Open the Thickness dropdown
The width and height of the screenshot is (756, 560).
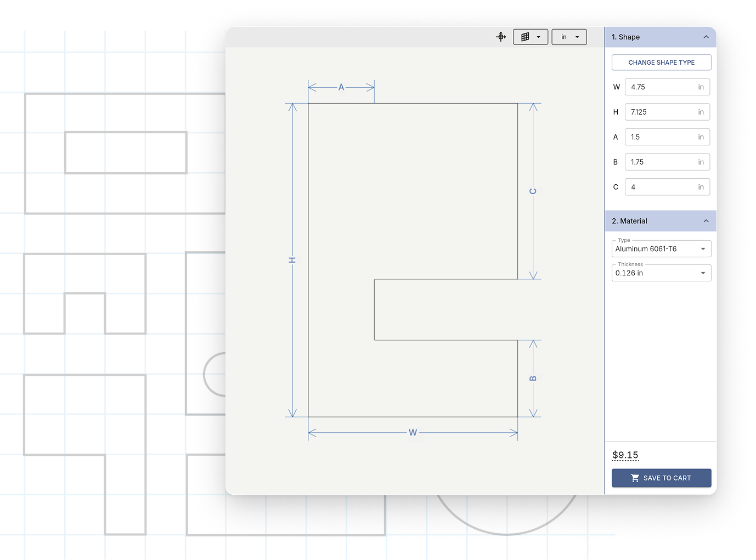click(x=661, y=273)
